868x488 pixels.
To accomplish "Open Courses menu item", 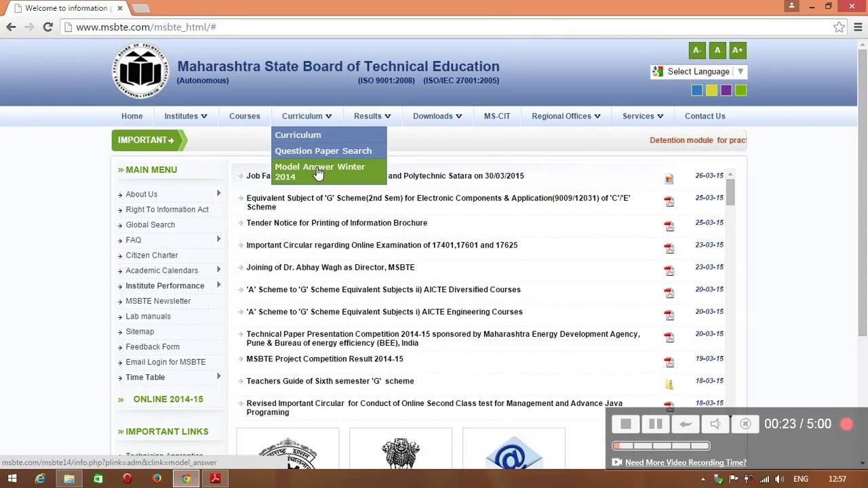I will coord(244,116).
